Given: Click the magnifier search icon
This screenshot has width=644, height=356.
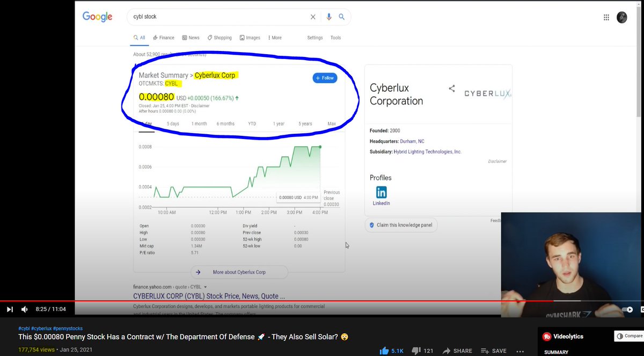Looking at the screenshot, I should pyautogui.click(x=341, y=17).
